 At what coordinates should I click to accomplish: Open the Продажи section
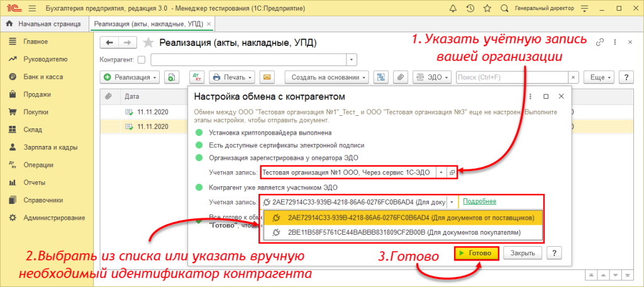(x=37, y=94)
